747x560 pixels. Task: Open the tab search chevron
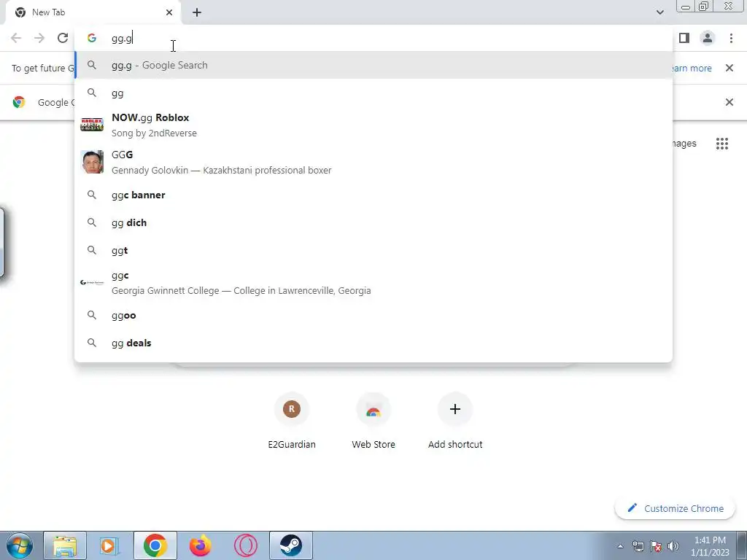(659, 12)
